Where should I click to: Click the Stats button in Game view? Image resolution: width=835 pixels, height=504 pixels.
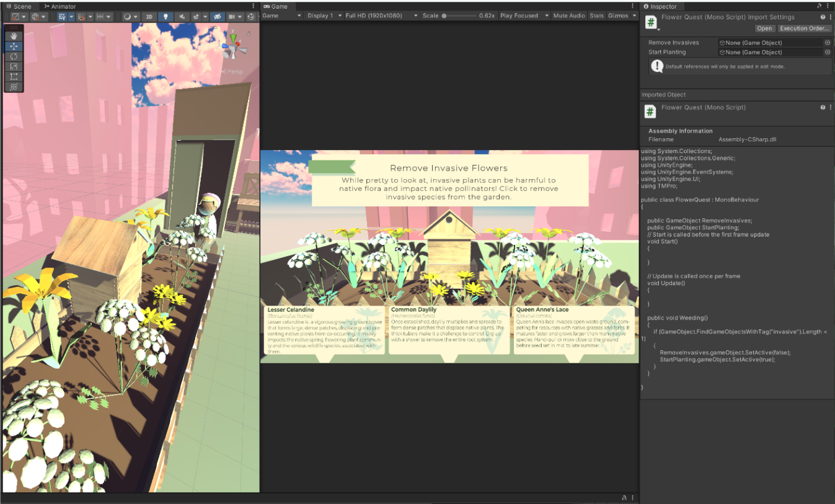596,15
